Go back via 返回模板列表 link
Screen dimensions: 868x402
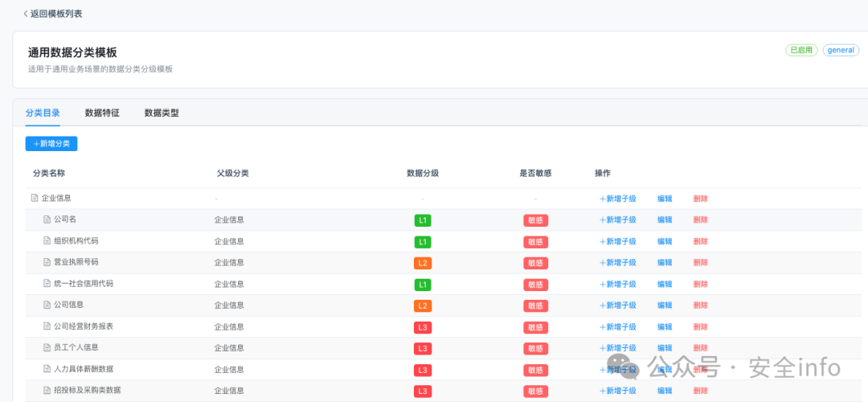(x=52, y=14)
